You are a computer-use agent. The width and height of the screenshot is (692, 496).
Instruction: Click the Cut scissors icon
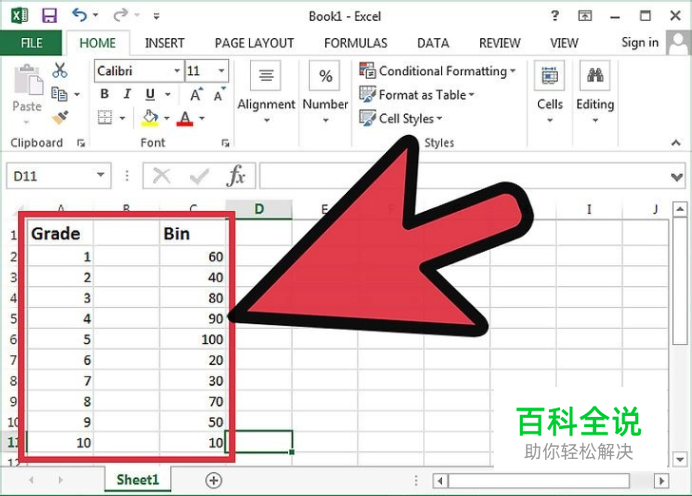pos(60,70)
